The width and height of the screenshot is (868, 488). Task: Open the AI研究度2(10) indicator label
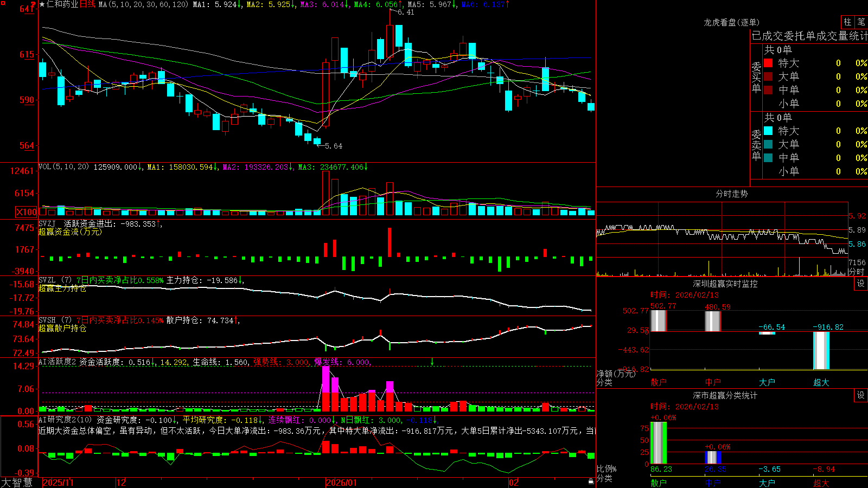[x=65, y=420]
